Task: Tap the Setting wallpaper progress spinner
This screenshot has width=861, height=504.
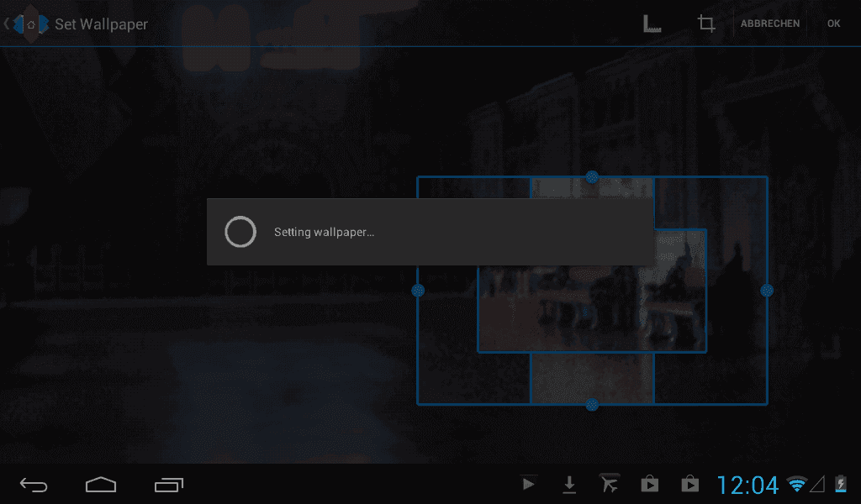Action: click(240, 232)
